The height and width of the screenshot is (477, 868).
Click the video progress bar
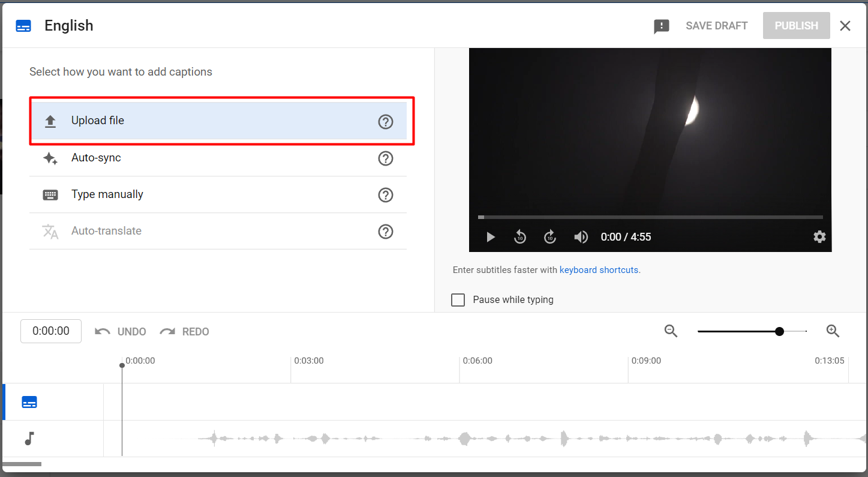click(x=650, y=217)
